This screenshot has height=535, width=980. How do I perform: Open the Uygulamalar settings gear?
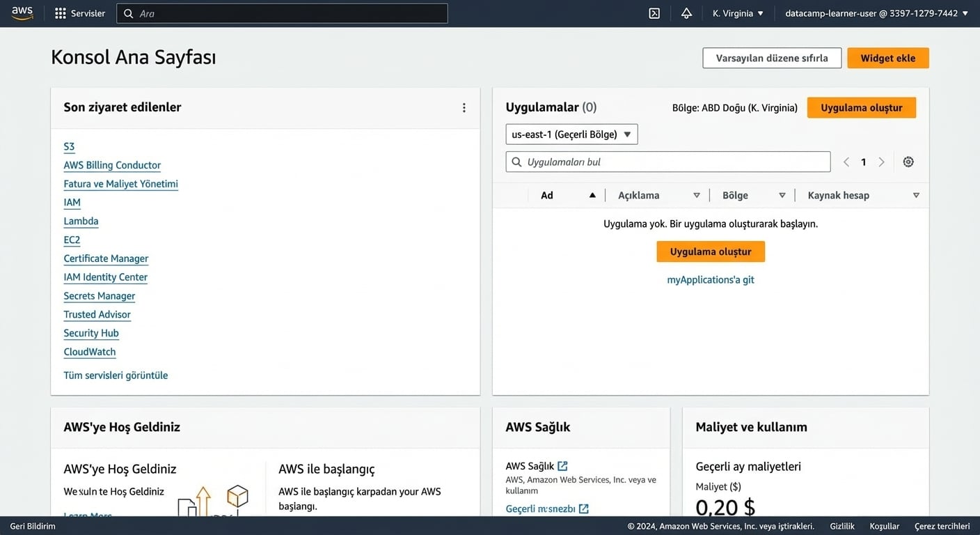click(908, 161)
